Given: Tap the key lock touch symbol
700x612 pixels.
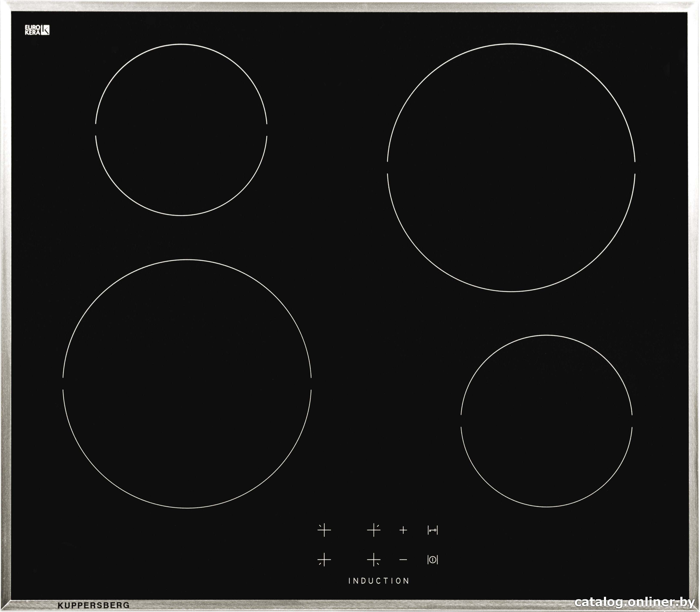Looking at the screenshot, I should pos(432,530).
